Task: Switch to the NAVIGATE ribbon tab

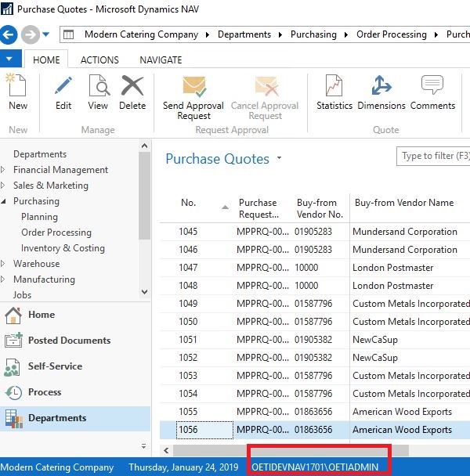Action: [x=161, y=59]
